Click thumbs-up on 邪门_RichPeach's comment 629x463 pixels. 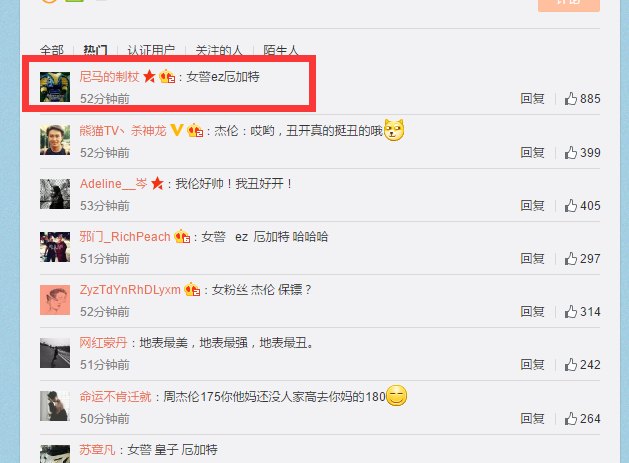(570, 258)
